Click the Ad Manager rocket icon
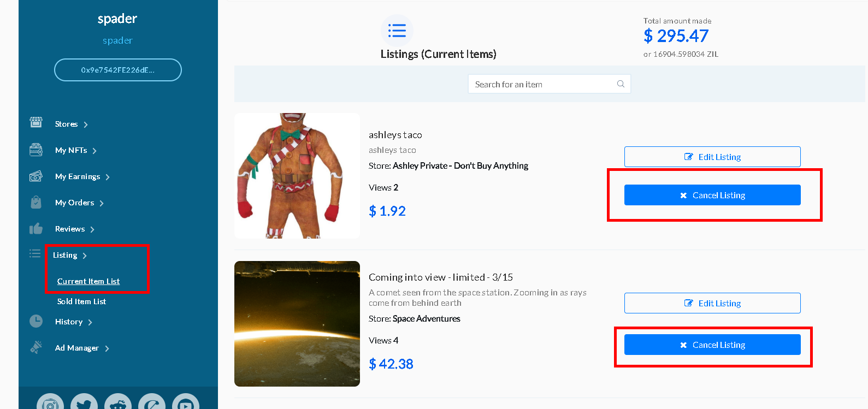 pos(36,347)
